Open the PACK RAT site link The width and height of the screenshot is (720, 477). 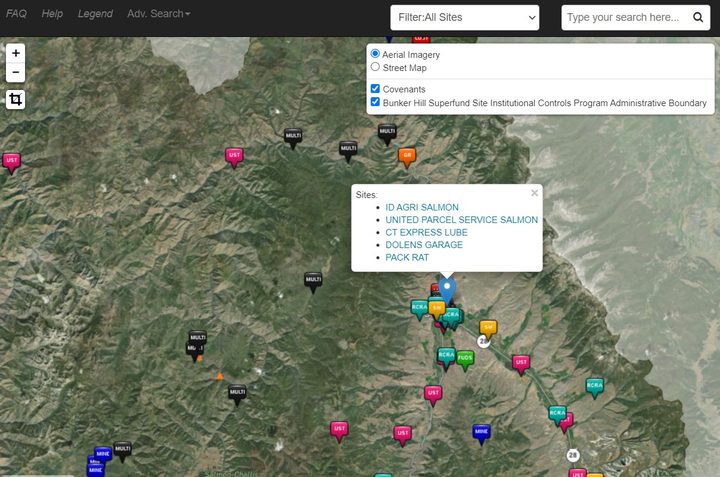tap(407, 258)
